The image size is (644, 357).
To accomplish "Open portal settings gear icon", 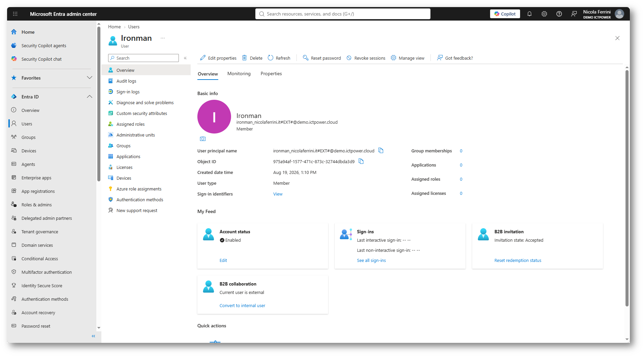I will click(544, 14).
